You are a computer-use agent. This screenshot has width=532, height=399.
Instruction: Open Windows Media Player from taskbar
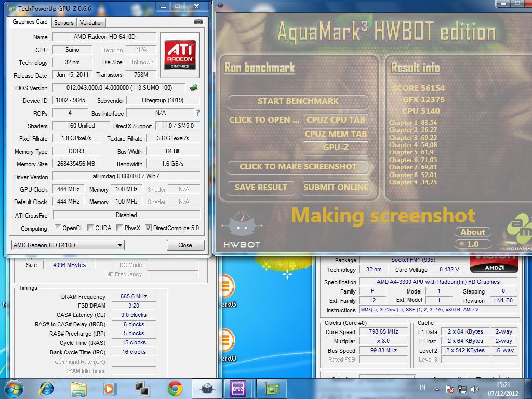point(110,389)
